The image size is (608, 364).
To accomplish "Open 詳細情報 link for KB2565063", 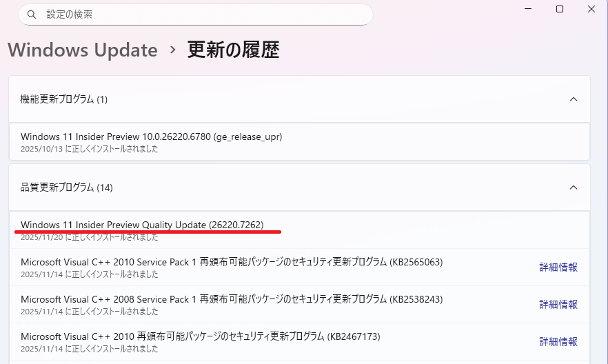I will pos(558,267).
